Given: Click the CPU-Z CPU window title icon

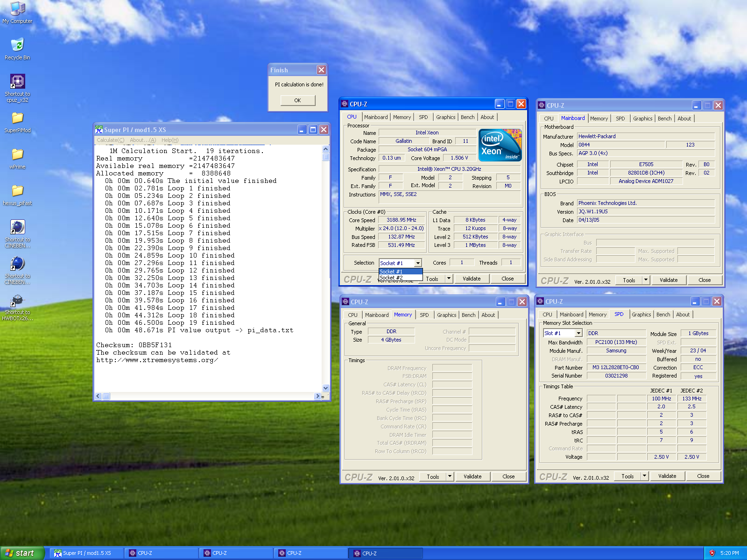Looking at the screenshot, I should tap(345, 104).
